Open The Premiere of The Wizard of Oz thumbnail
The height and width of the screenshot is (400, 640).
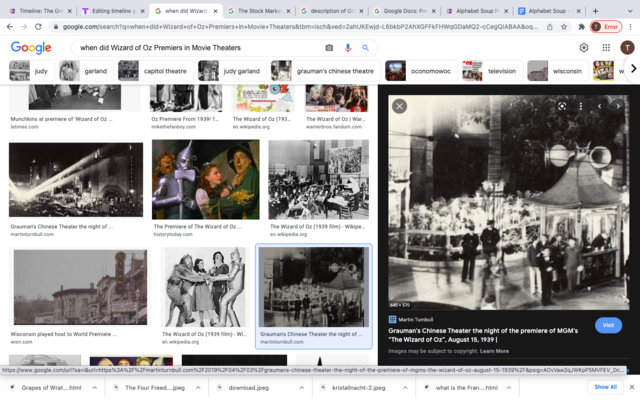[206, 180]
